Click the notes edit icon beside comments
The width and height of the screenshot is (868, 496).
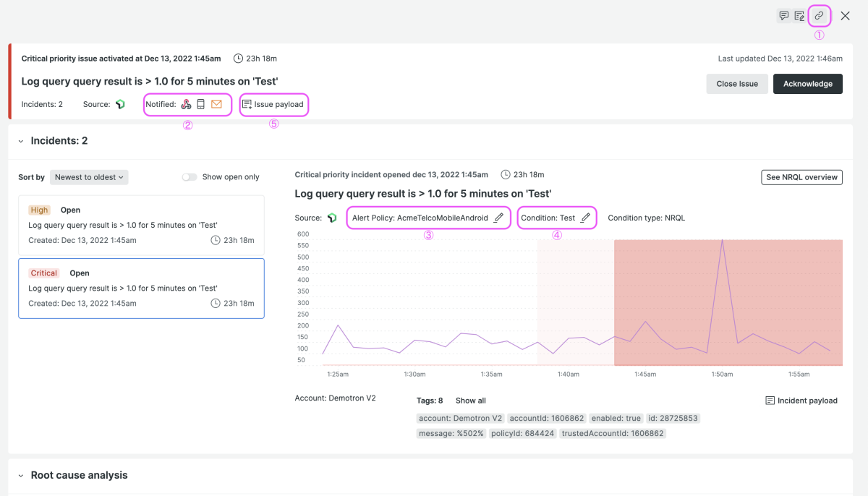pyautogui.click(x=799, y=15)
